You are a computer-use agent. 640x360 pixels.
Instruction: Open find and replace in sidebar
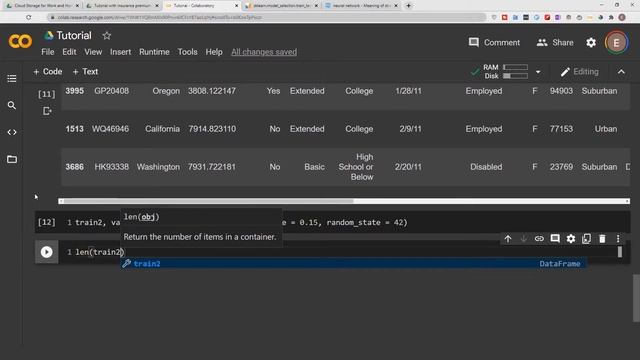[x=12, y=105]
